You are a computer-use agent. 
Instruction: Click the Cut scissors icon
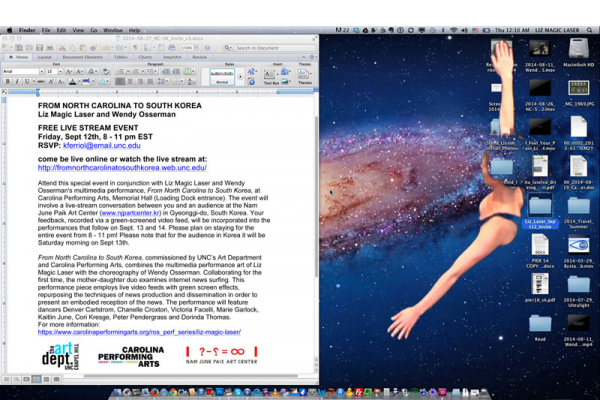point(62,48)
